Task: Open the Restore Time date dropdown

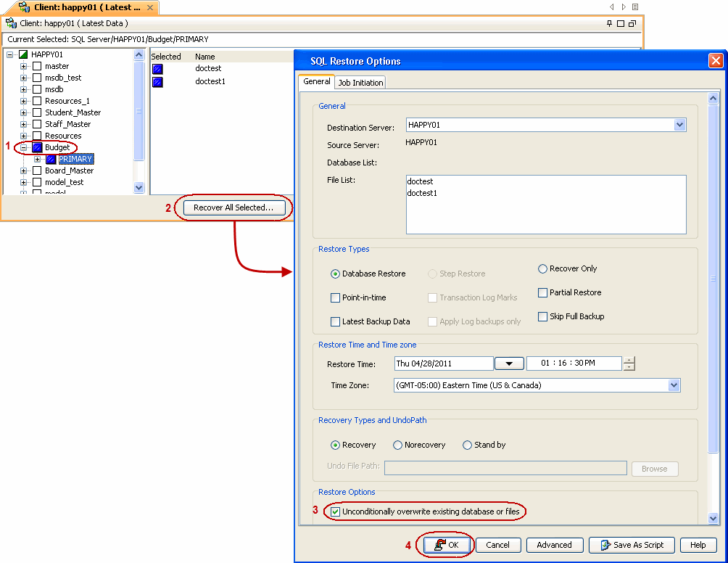Action: click(x=509, y=363)
